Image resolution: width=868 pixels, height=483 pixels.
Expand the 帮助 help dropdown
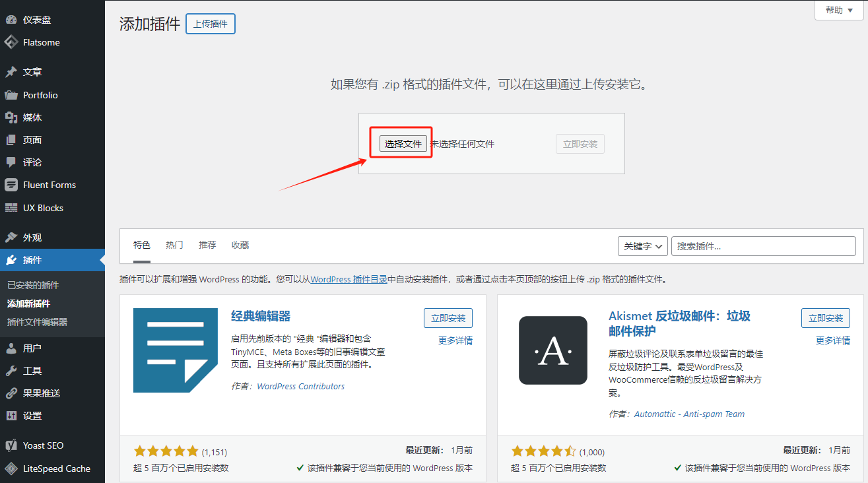click(x=837, y=10)
